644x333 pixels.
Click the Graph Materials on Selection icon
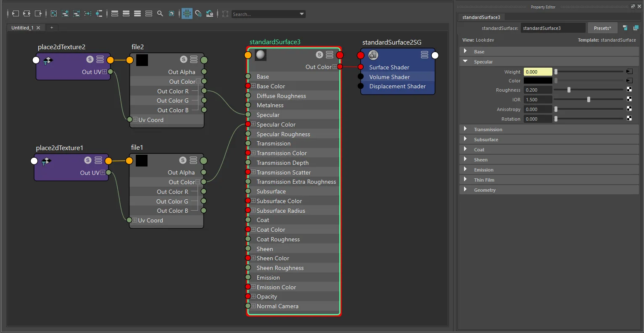pyautogui.click(x=99, y=14)
